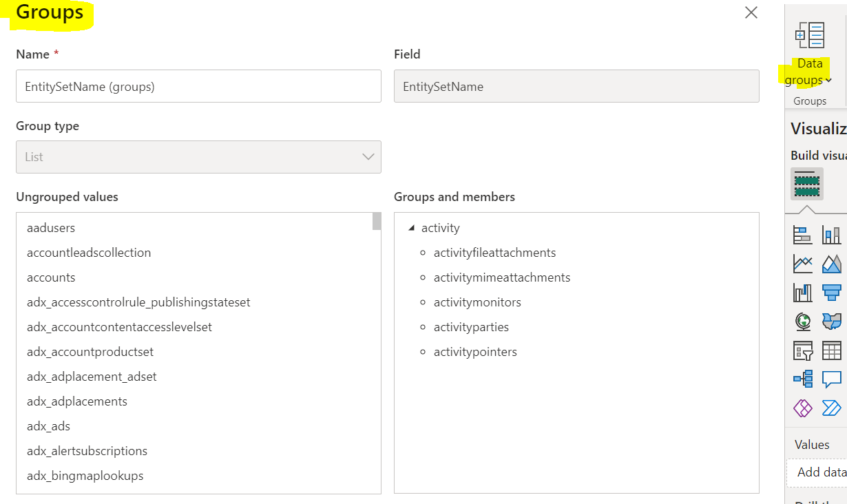Select adx_adplacement_adset
Image resolution: width=847 pixels, height=504 pixels.
(92, 377)
